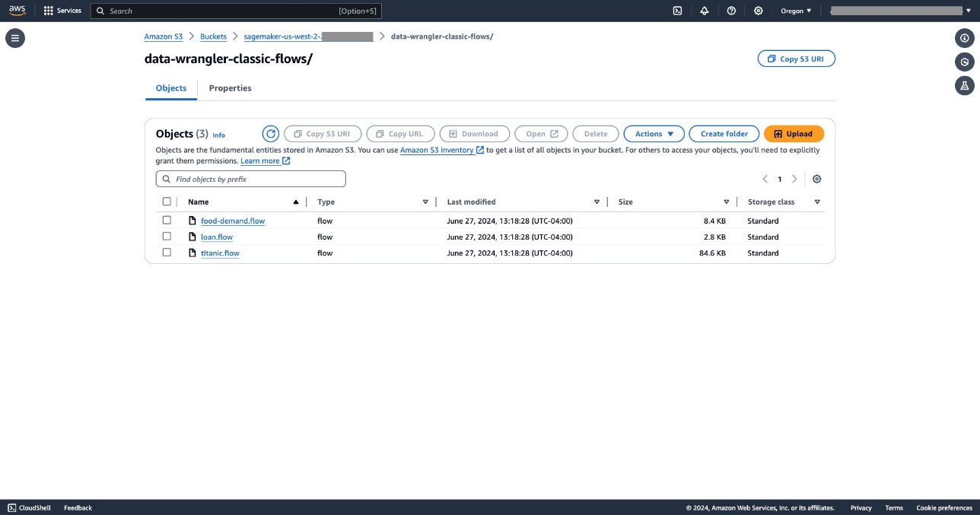Open the Amazon S3 inventory link
This screenshot has height=515, width=980.
pos(442,151)
